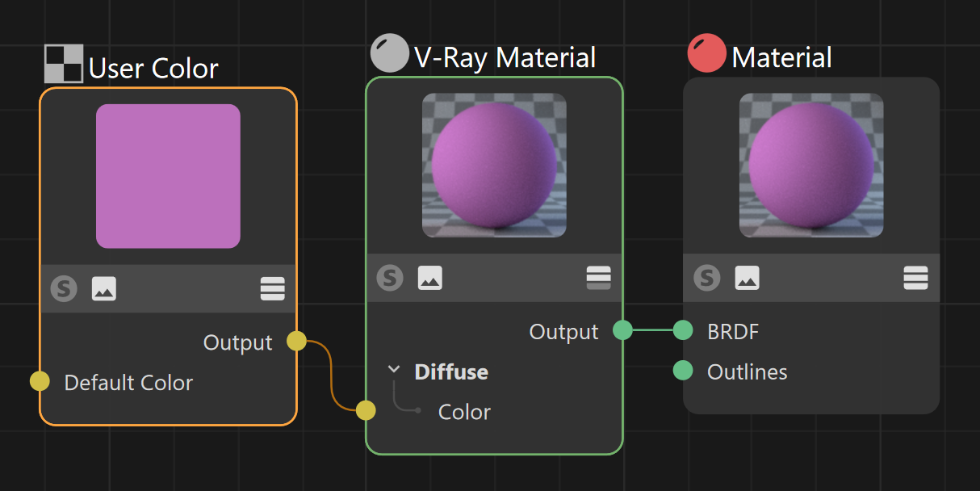Toggle the S solo icon on User Color node

(64, 288)
